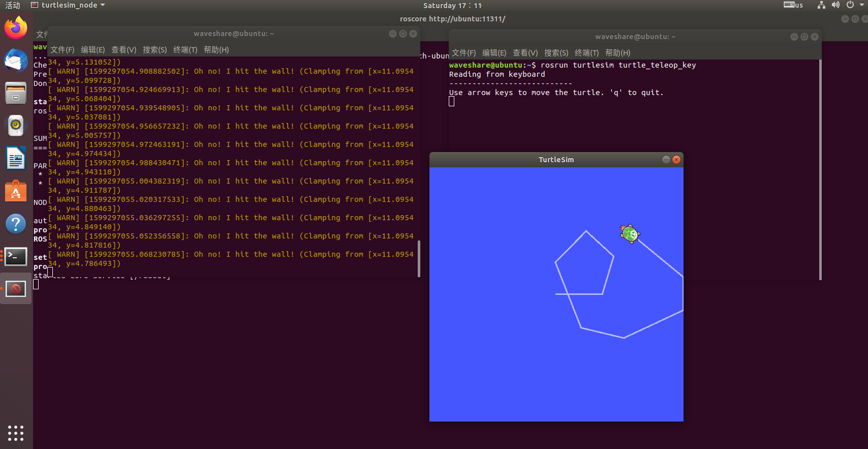Image resolution: width=868 pixels, height=449 pixels.
Task: Open 搜索(S) menu in left terminal
Action: [x=155, y=50]
